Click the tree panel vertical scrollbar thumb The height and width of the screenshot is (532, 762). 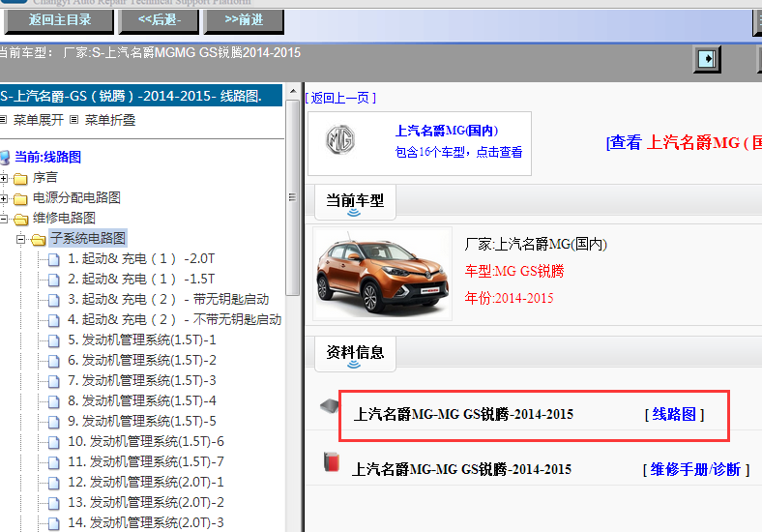coord(293,198)
